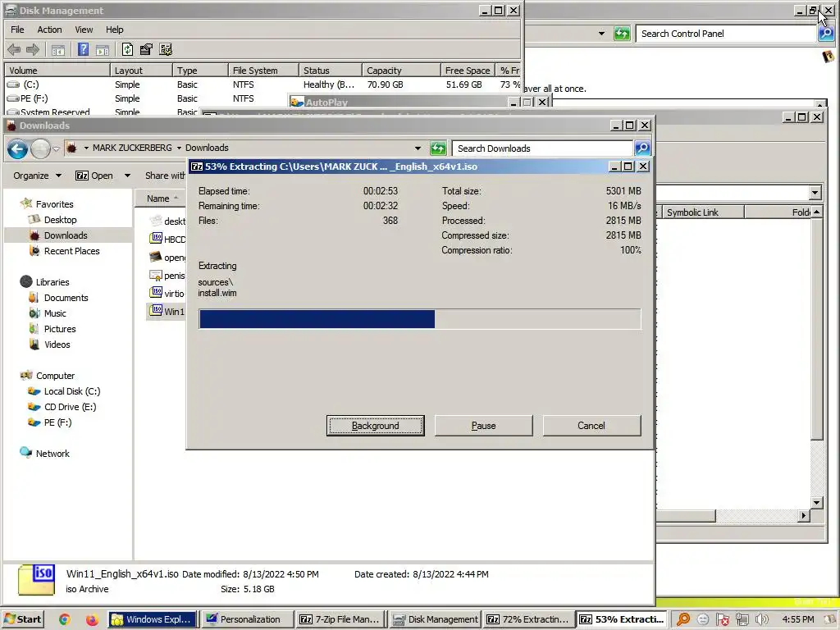840x630 pixels.
Task: Click the extraction progress bar
Action: 419,319
